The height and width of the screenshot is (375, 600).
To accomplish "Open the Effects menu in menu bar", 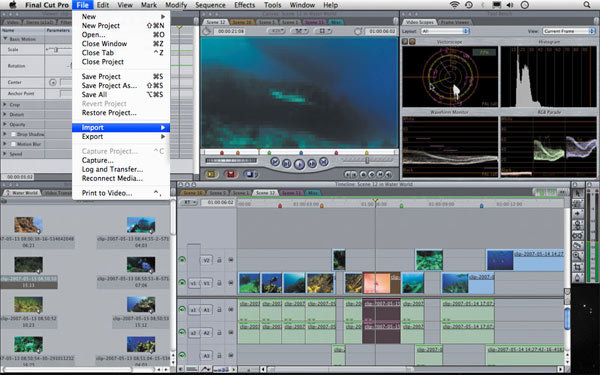I will pyautogui.click(x=245, y=5).
